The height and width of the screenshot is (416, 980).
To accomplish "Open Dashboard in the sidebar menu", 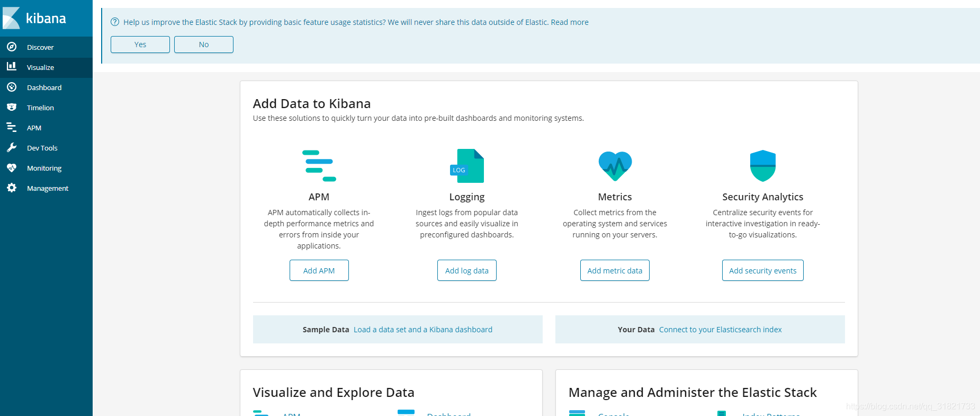I will tap(46, 87).
